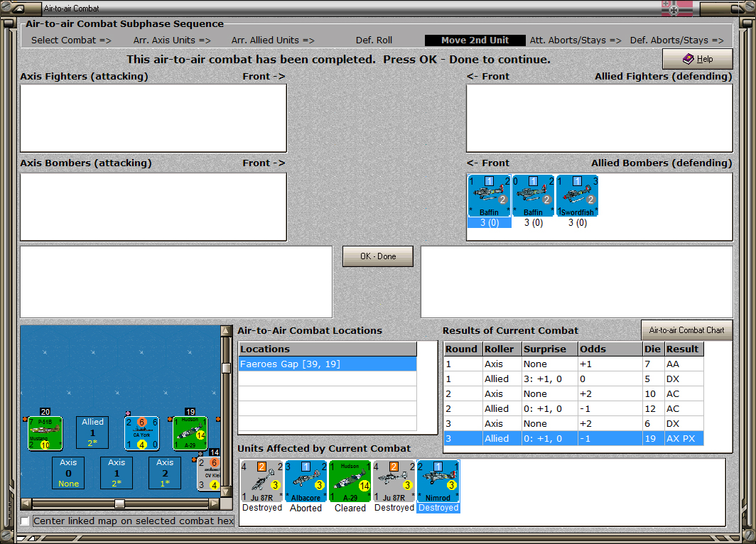Click the Arr. Allied Units subphase step
Screen dimensions: 756x544
(x=273, y=40)
